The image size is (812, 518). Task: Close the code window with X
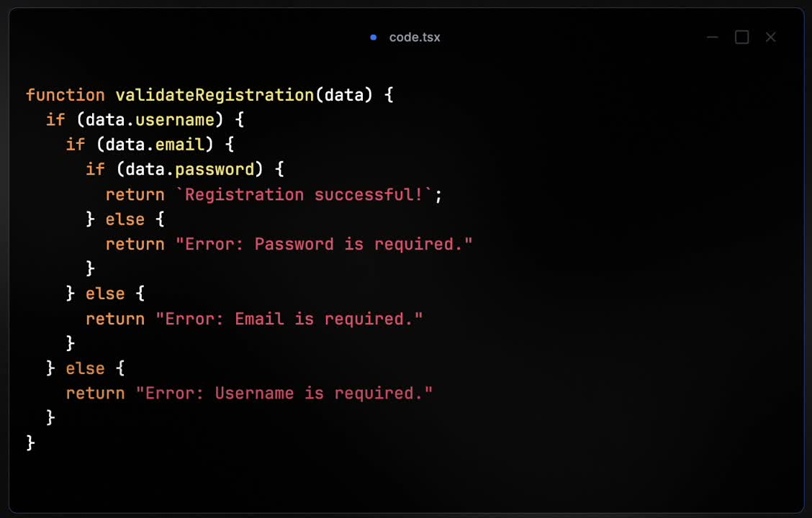[770, 37]
